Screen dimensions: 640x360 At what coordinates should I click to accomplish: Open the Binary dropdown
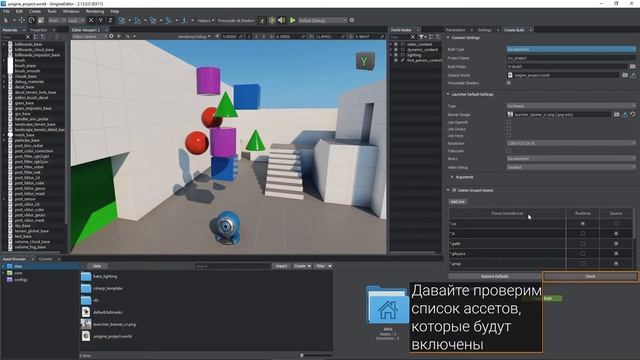pos(571,158)
